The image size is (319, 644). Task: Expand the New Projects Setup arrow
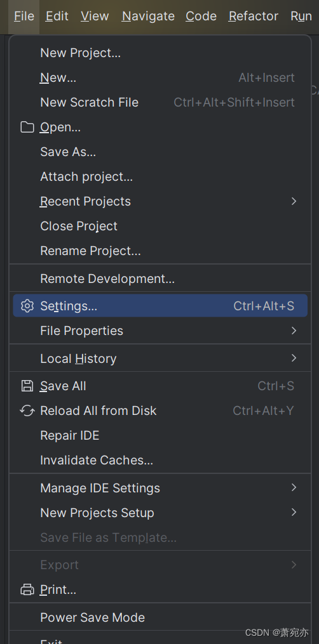[294, 512]
